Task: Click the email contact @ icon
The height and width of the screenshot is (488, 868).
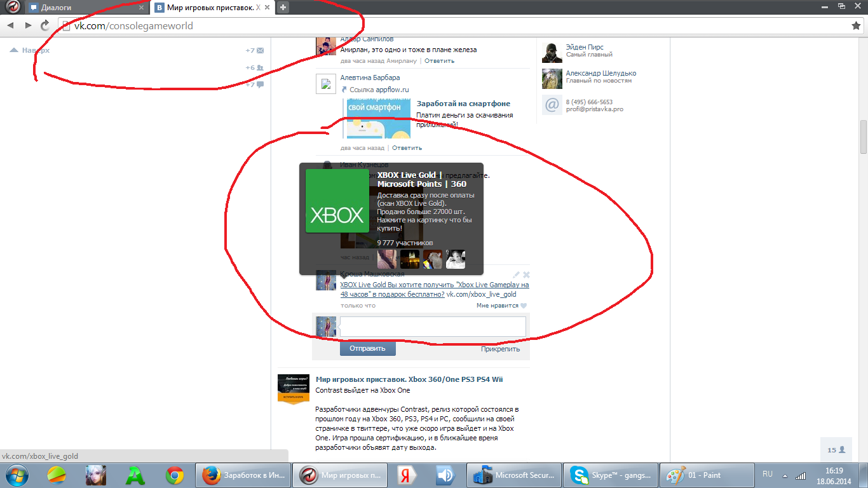Action: coord(552,105)
